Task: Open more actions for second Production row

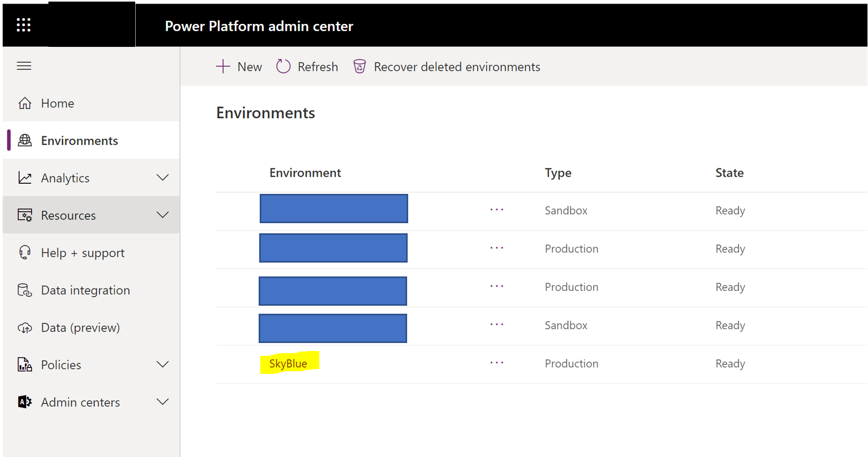Action: [x=497, y=286]
